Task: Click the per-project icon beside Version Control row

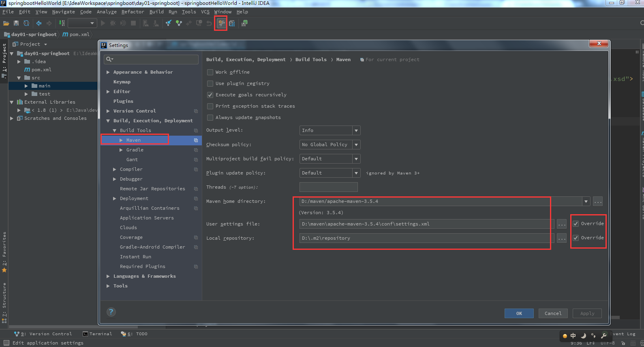Action: coord(196,111)
